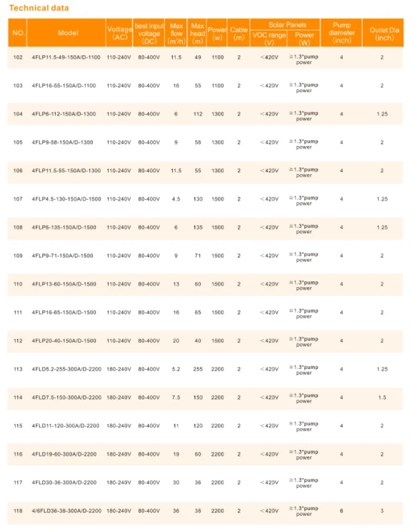Click the "VOC range (V)" sub-header
Screen dimensions: 415x532
269,38
